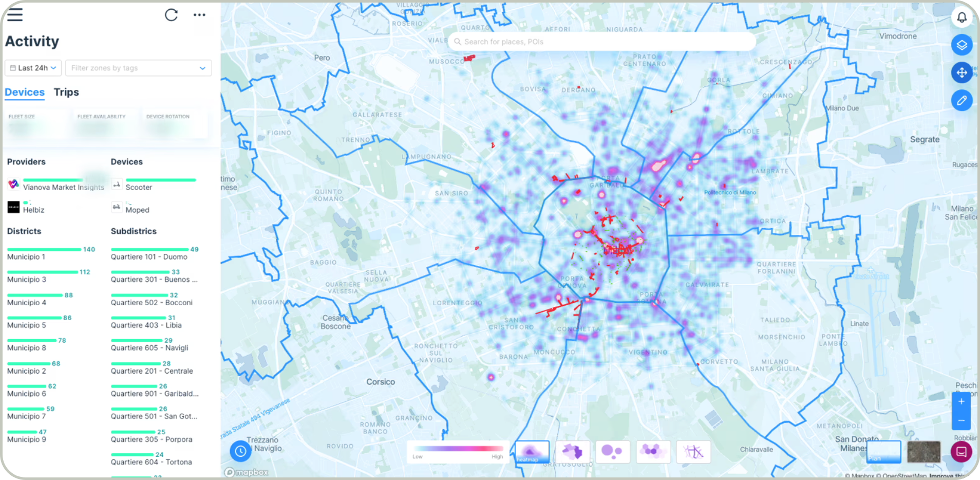Select Quartiere 901 - Garibaldi subdistrict
The width and height of the screenshot is (980, 480).
pos(155,390)
